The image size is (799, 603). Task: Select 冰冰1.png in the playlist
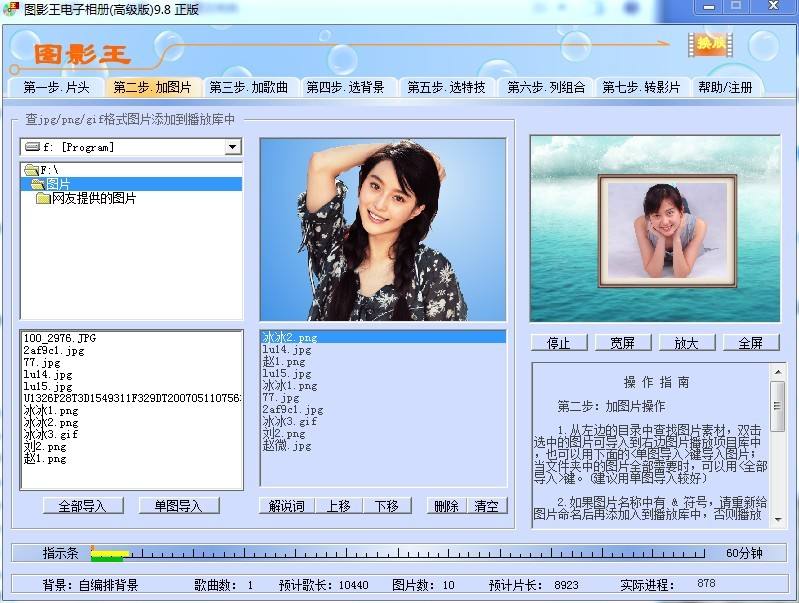[x=289, y=385]
